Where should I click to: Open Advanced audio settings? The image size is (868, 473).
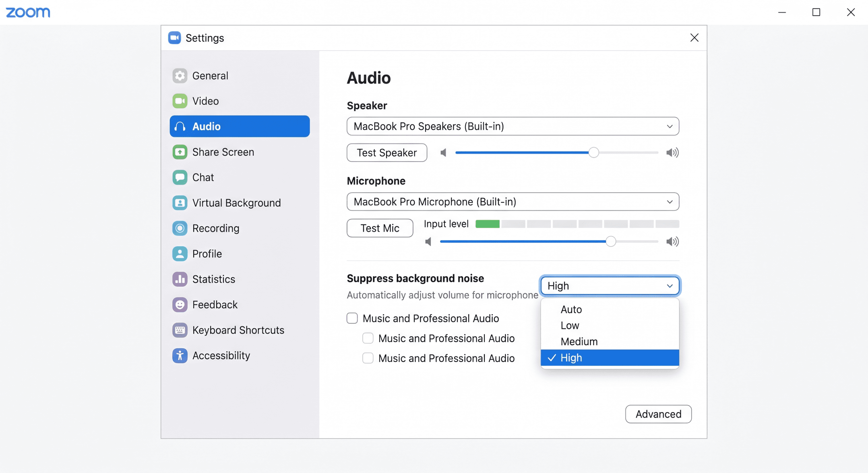[x=658, y=414]
